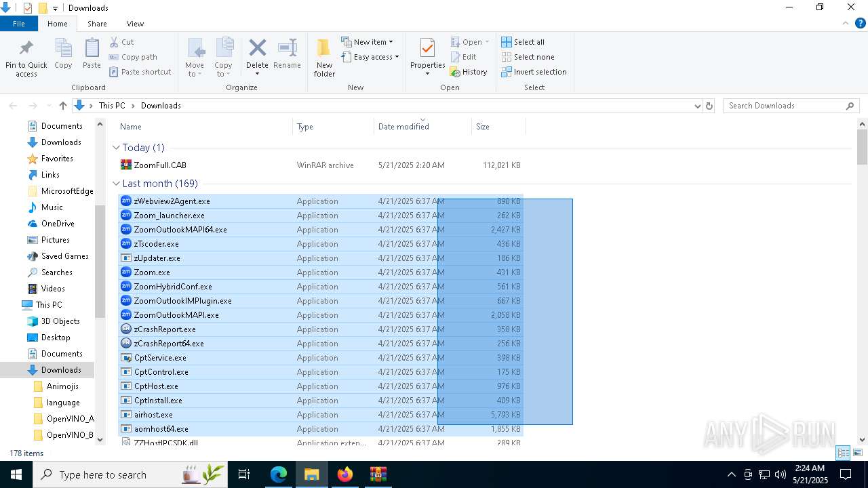
Task: Open the File menu tab
Action: (19, 24)
